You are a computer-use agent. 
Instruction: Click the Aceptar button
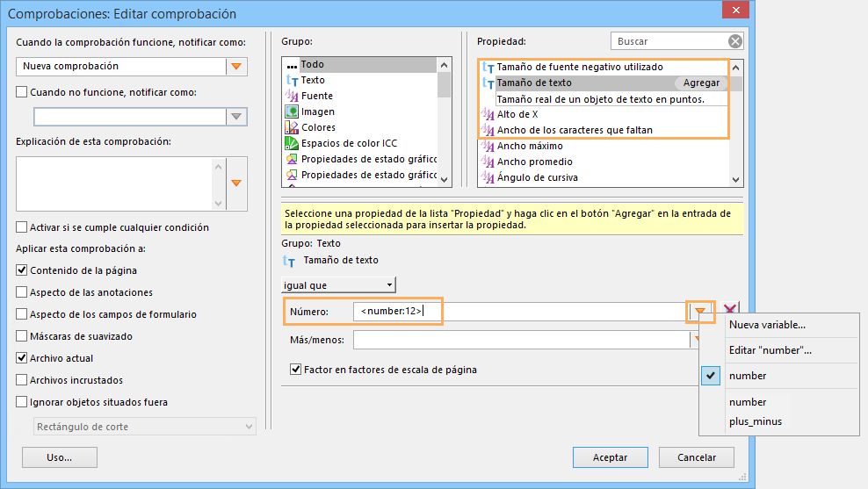point(610,457)
